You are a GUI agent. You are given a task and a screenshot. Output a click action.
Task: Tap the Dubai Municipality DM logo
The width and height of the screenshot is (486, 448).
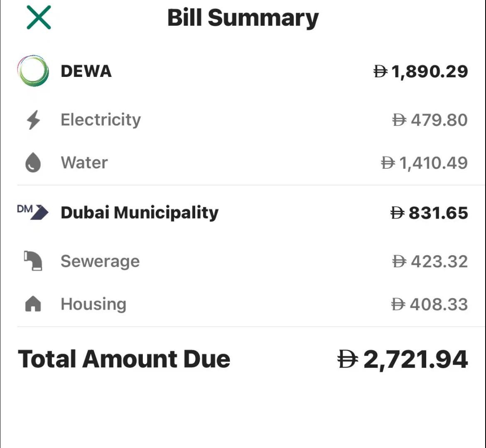(x=33, y=212)
